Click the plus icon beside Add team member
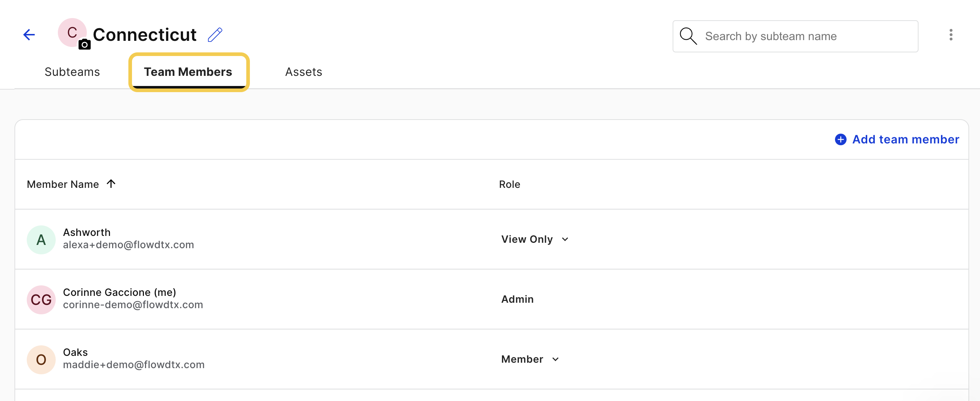The image size is (980, 401). click(840, 139)
